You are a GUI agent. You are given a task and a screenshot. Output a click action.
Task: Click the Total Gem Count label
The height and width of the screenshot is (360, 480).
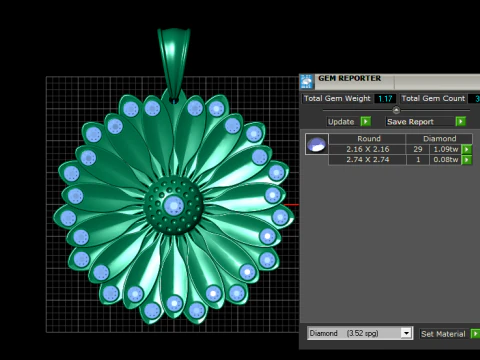433,98
